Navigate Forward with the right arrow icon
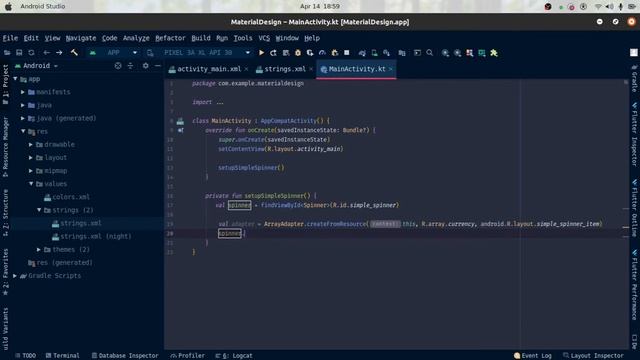The height and width of the screenshot is (360, 640). pyautogui.click(x=59, y=53)
